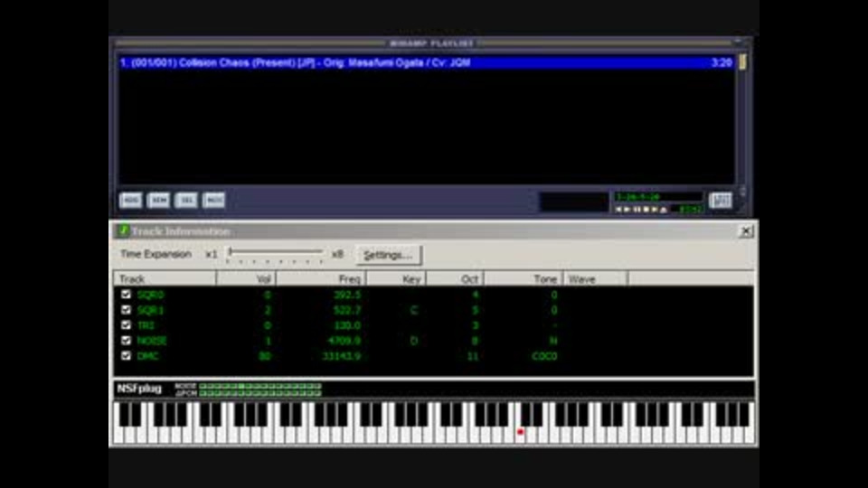The image size is (868, 488).
Task: Toggle the DMC track checkbox
Action: 126,356
